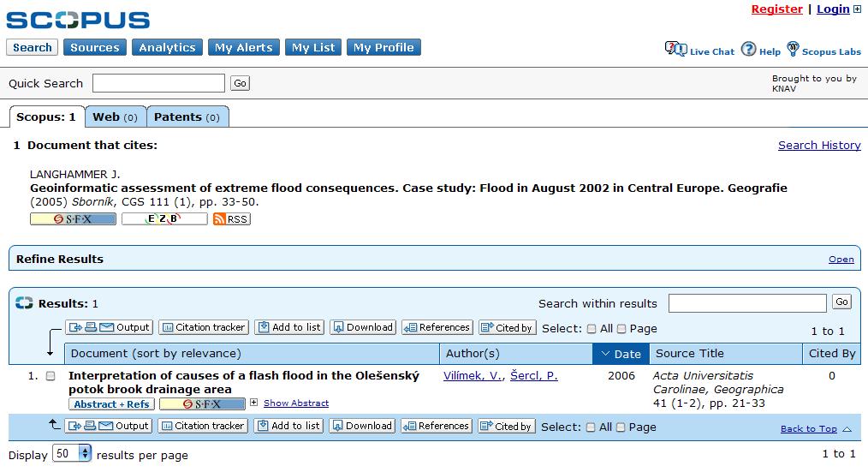
Task: Open the Analytics menu tab
Action: tap(167, 48)
